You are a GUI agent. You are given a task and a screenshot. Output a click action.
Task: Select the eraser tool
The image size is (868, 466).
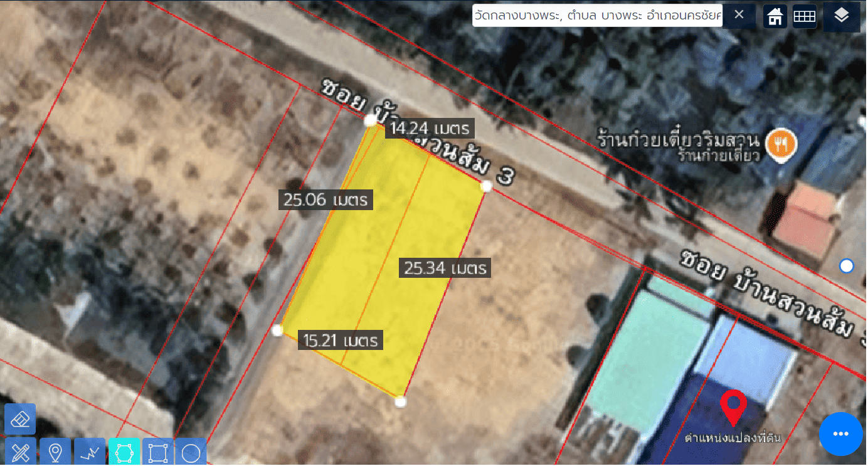(20, 419)
